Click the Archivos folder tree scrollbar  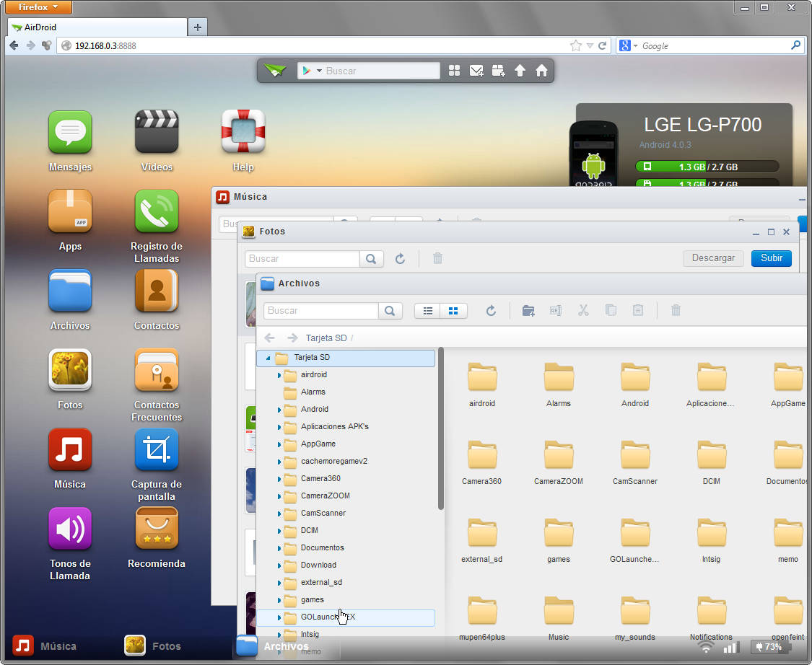pyautogui.click(x=441, y=428)
